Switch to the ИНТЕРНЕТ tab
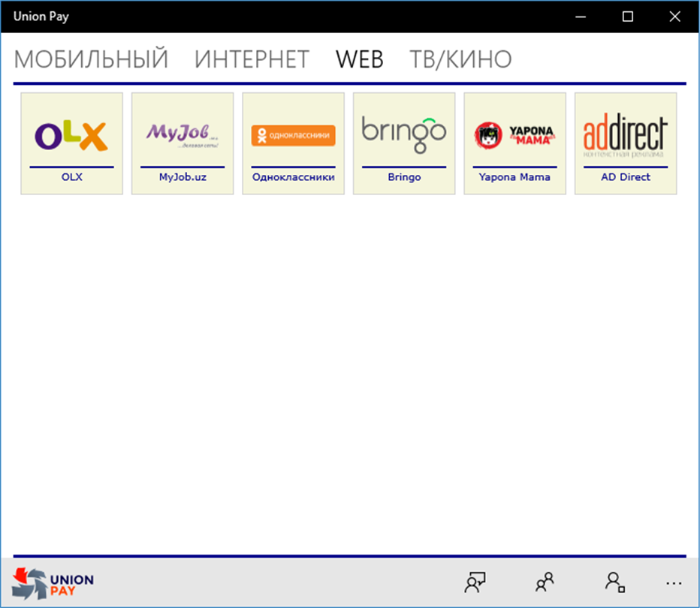 coord(252,59)
